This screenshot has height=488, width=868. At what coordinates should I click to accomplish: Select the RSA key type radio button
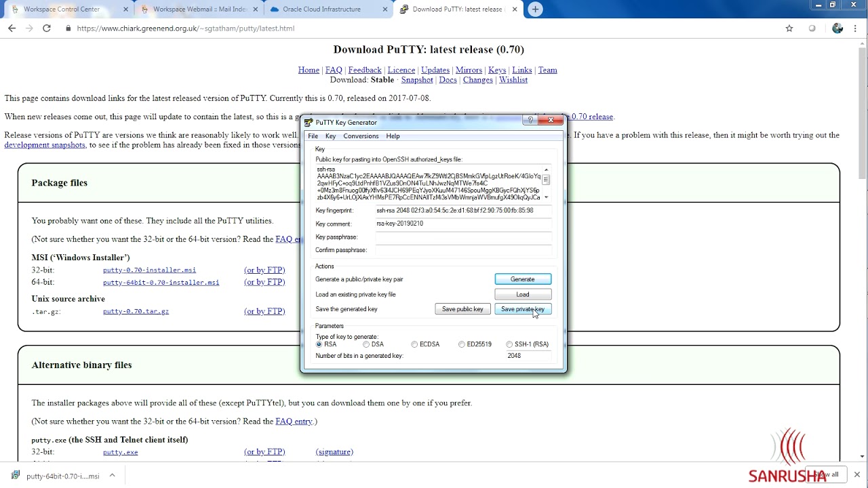pos(319,344)
